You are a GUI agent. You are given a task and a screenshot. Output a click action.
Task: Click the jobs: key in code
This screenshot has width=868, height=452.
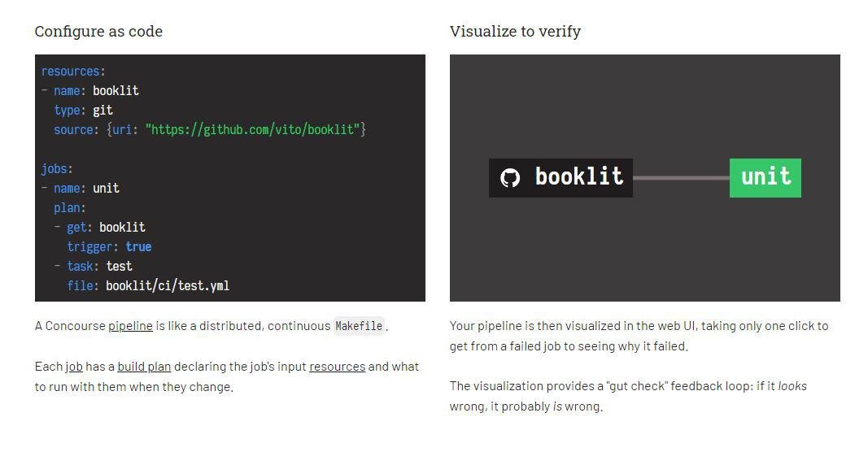pyautogui.click(x=57, y=169)
